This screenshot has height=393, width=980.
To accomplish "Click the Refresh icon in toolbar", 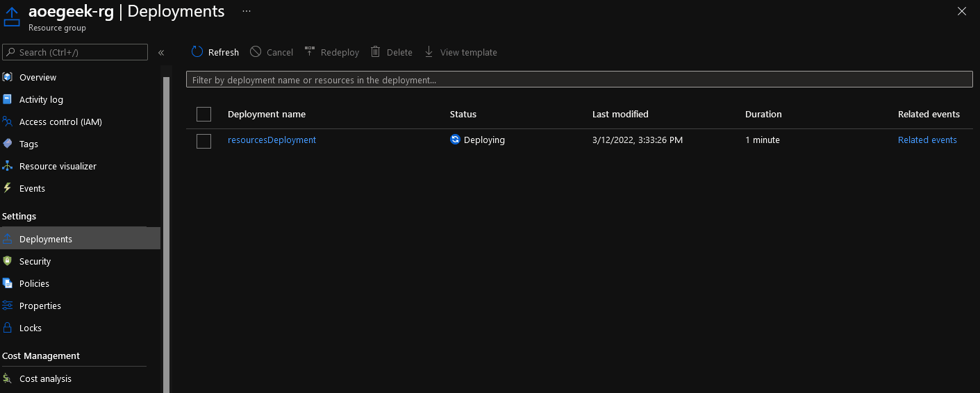I will [197, 52].
